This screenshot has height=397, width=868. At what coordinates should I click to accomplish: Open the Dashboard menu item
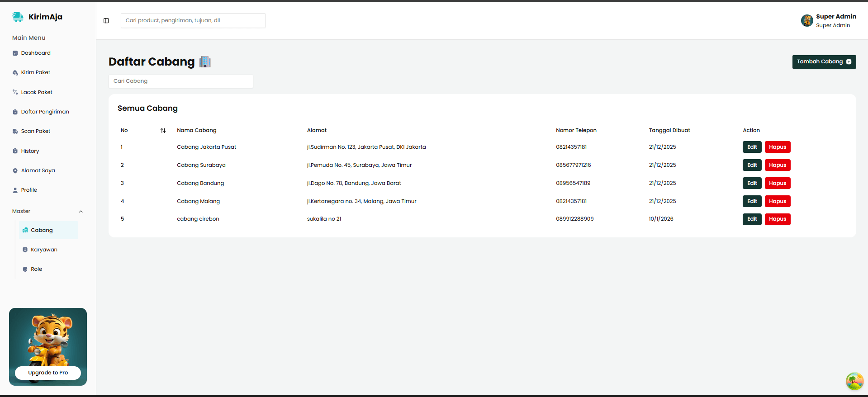click(x=36, y=53)
